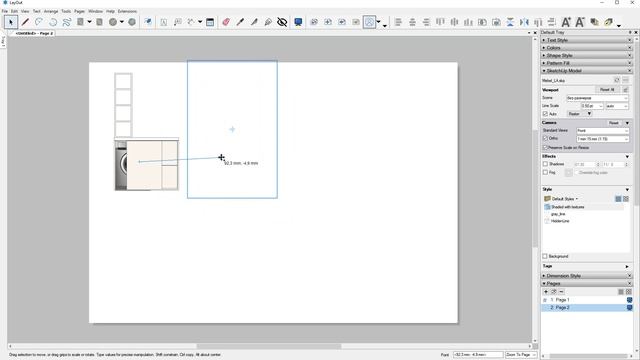Open the Tools menu
Screen dimensions: 640x360
click(x=66, y=11)
